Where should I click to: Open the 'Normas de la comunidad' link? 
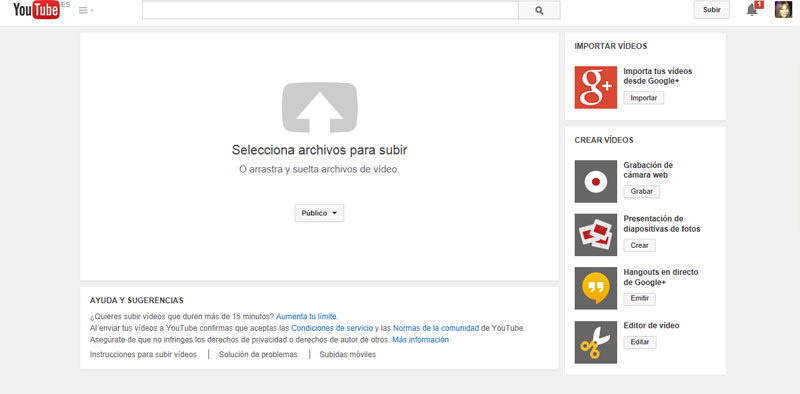(436, 328)
